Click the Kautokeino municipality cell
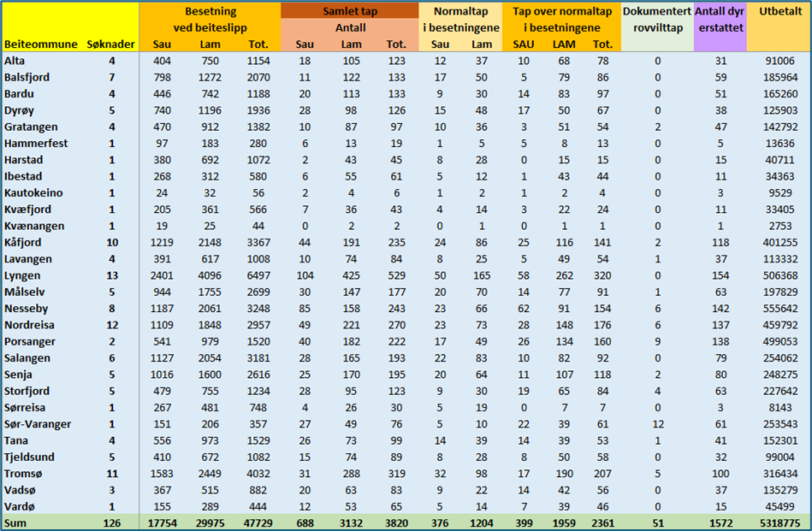 [x=33, y=193]
